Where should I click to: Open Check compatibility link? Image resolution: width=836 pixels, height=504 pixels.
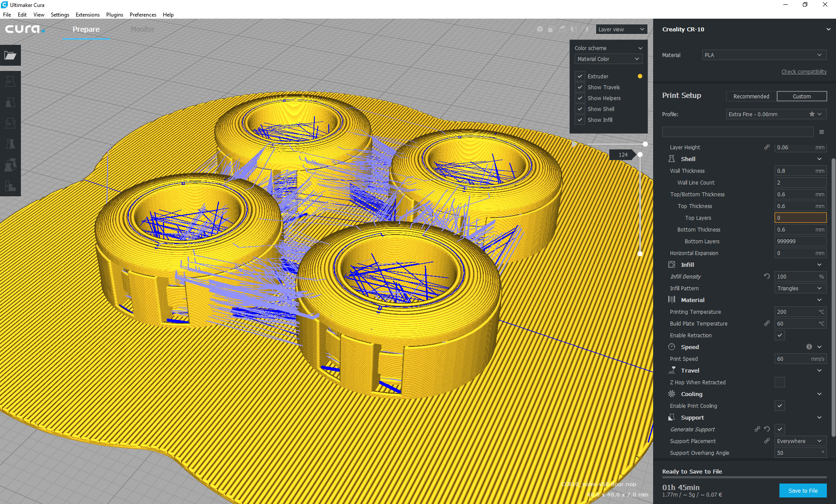(804, 71)
